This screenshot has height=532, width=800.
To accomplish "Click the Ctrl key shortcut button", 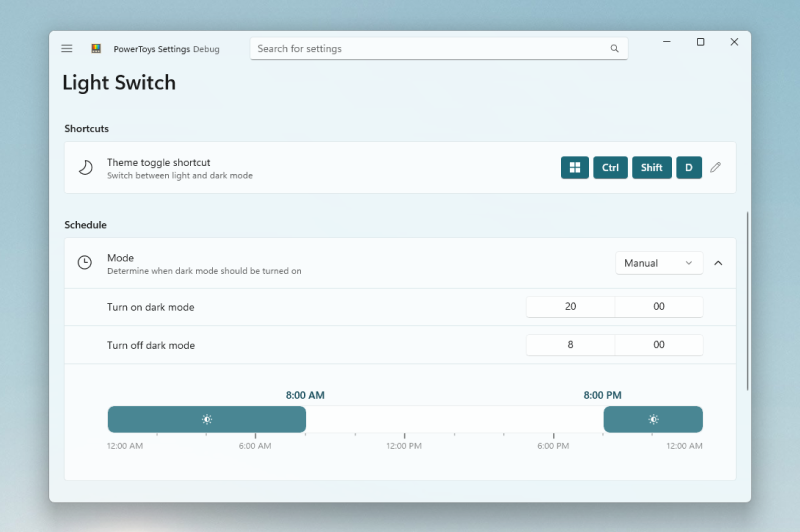I will tap(610, 168).
